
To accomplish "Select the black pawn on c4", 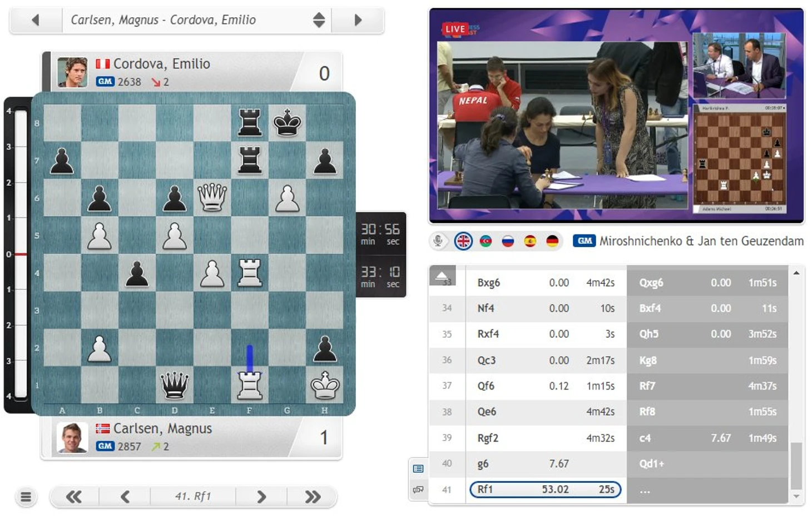I will click(137, 272).
